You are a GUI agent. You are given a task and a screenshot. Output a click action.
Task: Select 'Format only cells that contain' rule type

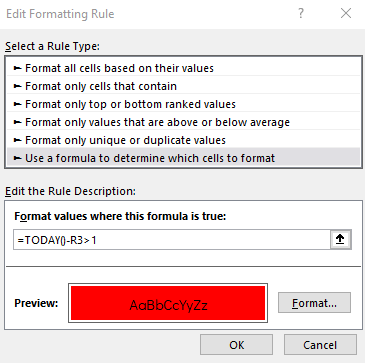183,86
